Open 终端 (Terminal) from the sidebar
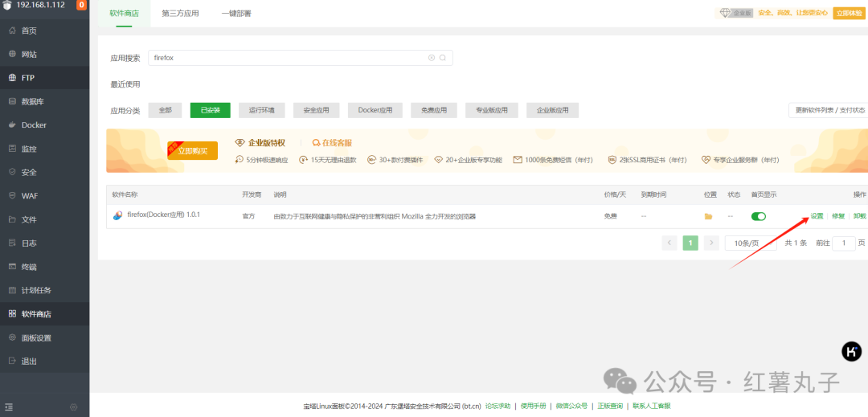The height and width of the screenshot is (417, 868). [x=29, y=267]
